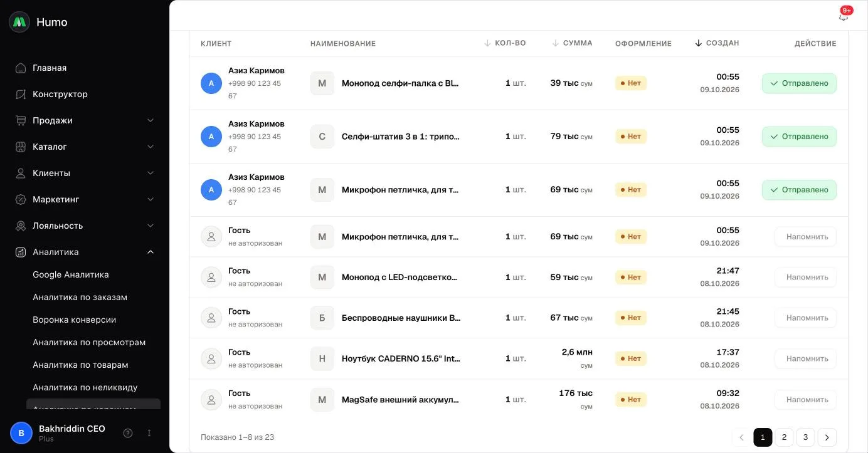Click the Главная home icon

(x=21, y=68)
